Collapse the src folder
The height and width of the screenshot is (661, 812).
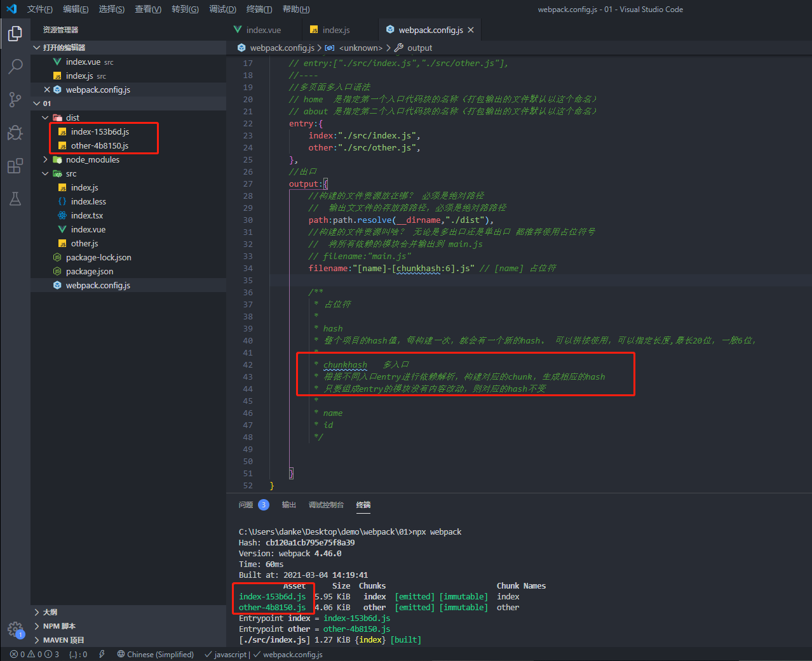tap(128, 173)
